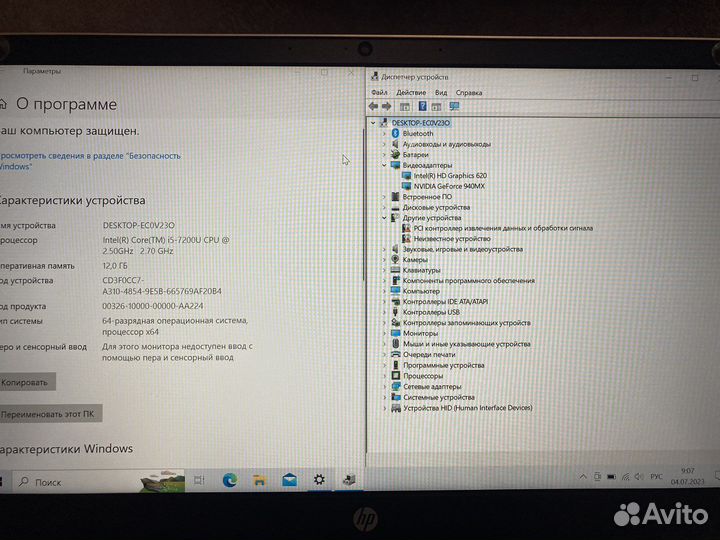This screenshot has height=540, width=720.
Task: Collapse the DESKTOP-EC0V23O root node
Action: [373, 123]
